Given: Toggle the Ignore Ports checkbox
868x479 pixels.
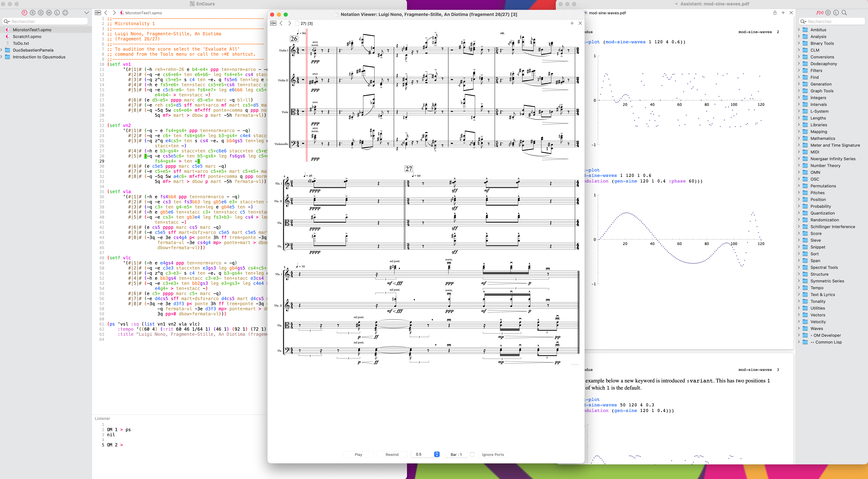Looking at the screenshot, I should pyautogui.click(x=472, y=454).
